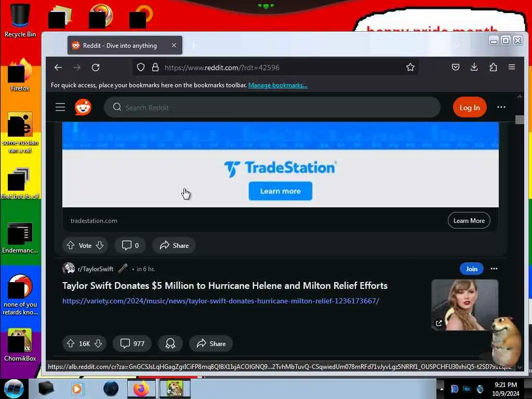This screenshot has width=532, height=399.
Task: Open comments on the TradeStation ad
Action: click(x=130, y=245)
